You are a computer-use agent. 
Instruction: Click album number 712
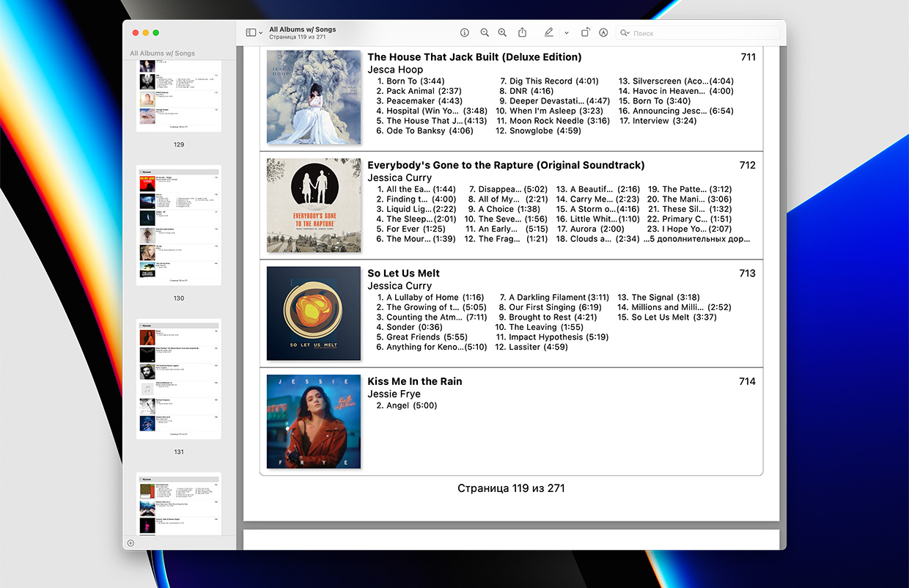point(748,165)
